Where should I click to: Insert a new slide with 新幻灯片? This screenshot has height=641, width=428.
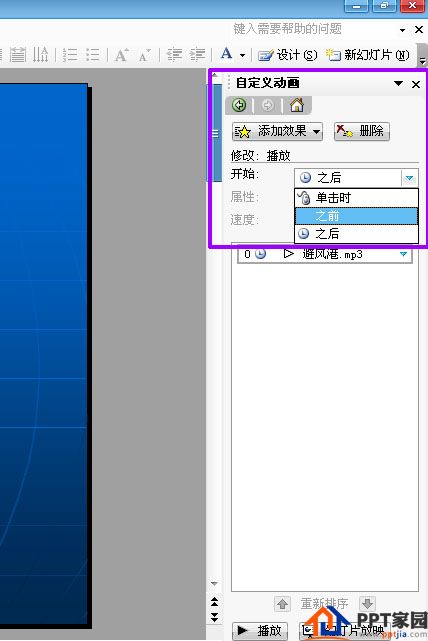(x=367, y=55)
